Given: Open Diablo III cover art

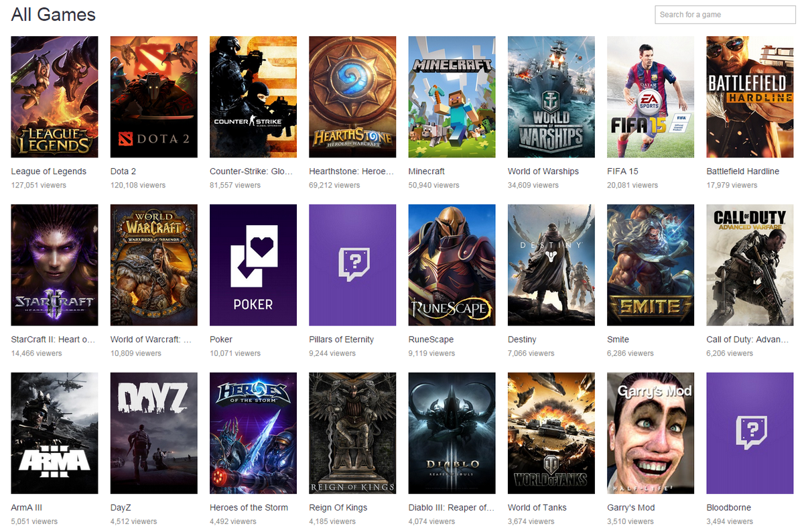Looking at the screenshot, I should pyautogui.click(x=452, y=434).
